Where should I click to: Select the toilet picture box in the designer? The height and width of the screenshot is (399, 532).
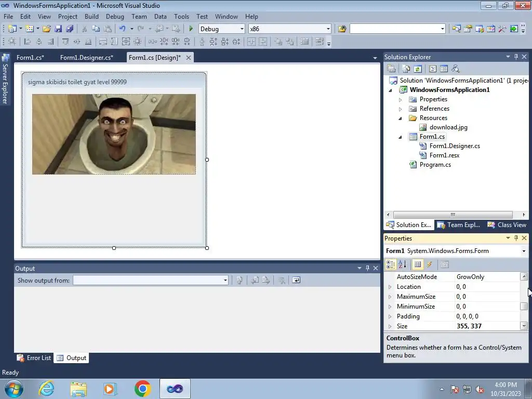tap(114, 135)
